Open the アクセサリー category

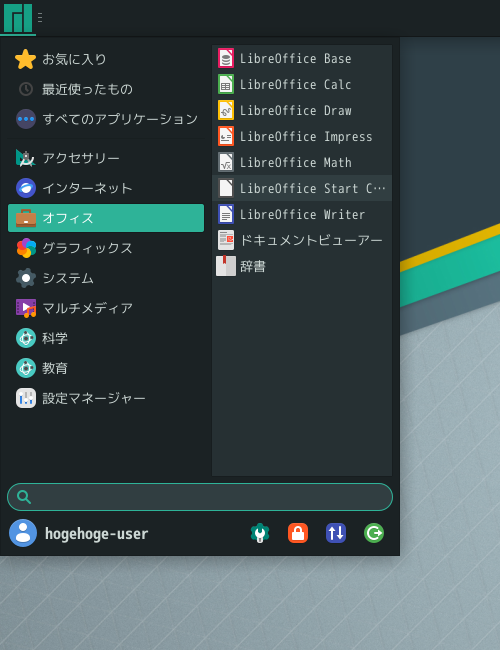click(106, 158)
